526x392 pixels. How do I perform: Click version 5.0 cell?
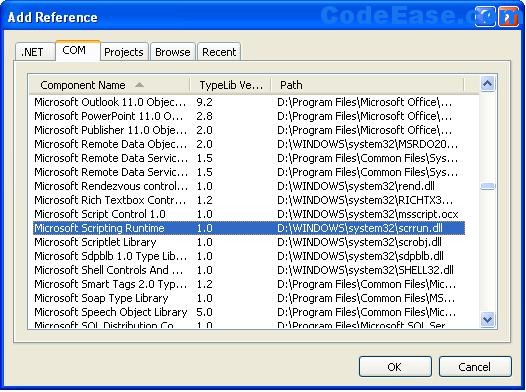204,312
